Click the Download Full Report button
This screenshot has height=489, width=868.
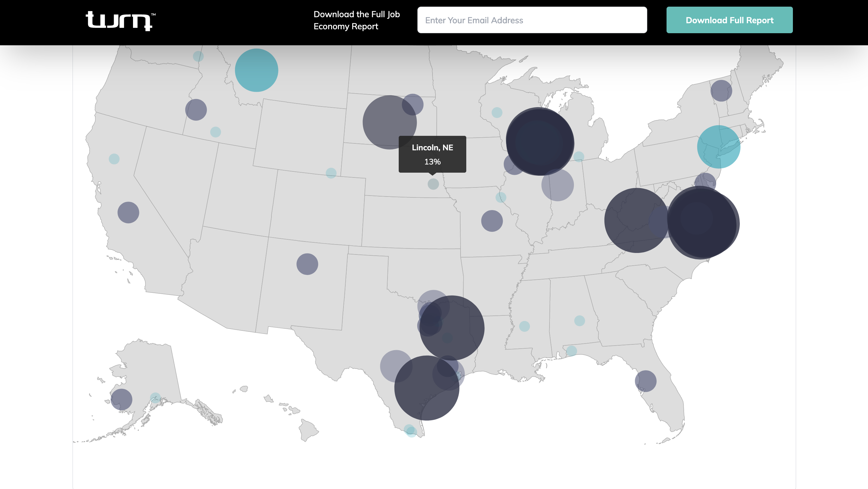(729, 20)
